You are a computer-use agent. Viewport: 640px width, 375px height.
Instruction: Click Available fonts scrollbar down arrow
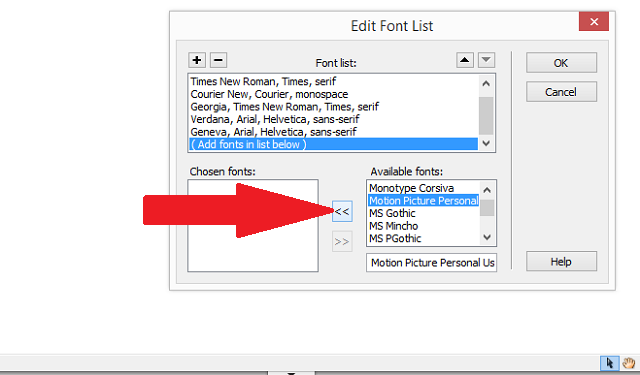pyautogui.click(x=487, y=237)
